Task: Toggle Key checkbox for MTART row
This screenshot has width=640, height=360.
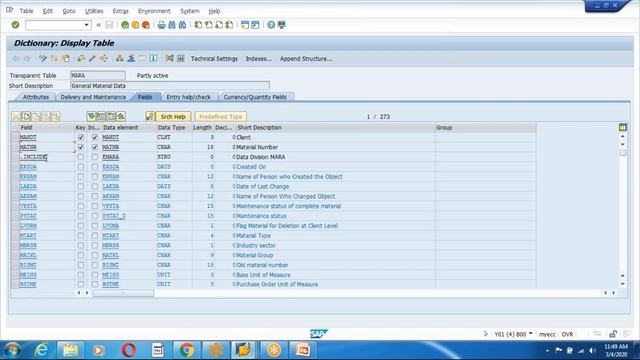Action: 81,236
